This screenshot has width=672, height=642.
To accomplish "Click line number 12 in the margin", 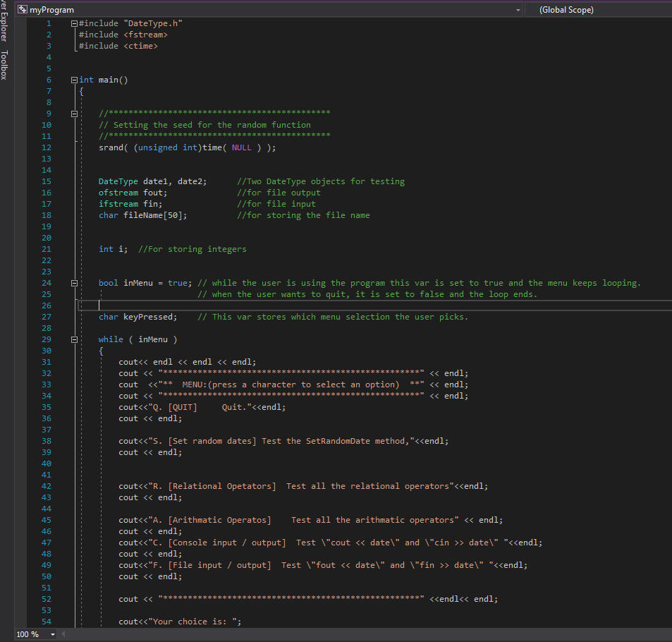I will [x=47, y=147].
